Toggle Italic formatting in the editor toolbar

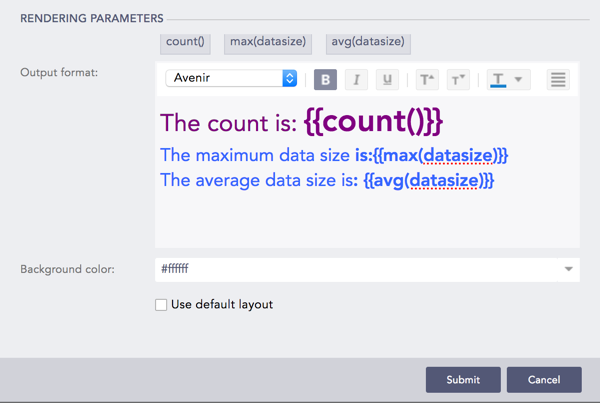pos(356,79)
